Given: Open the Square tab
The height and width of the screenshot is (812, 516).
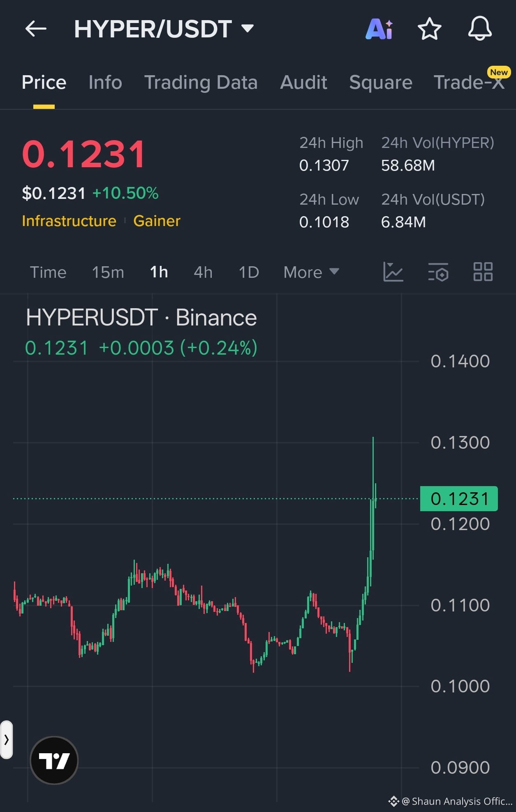Looking at the screenshot, I should point(381,83).
